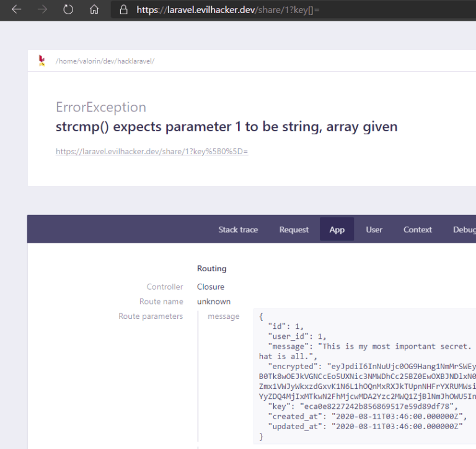Go to browser home page icon
This screenshot has width=476, height=449.
pos(94,10)
